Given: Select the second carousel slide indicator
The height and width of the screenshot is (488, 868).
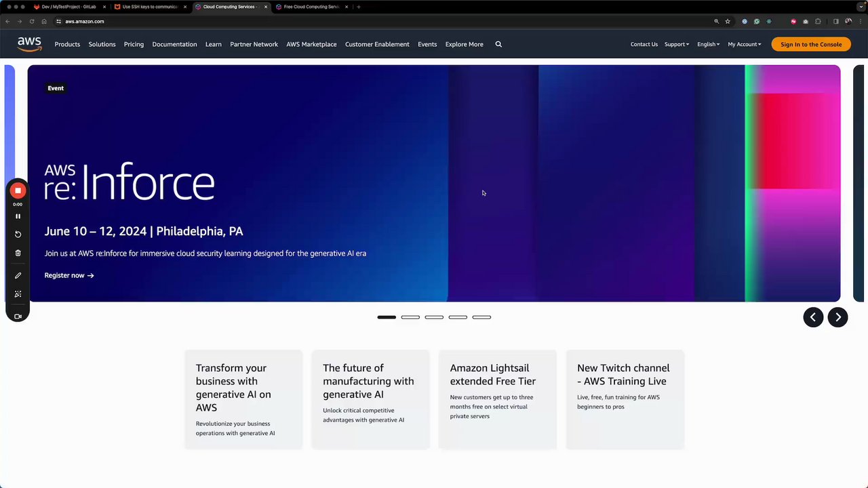Looking at the screenshot, I should (410, 317).
